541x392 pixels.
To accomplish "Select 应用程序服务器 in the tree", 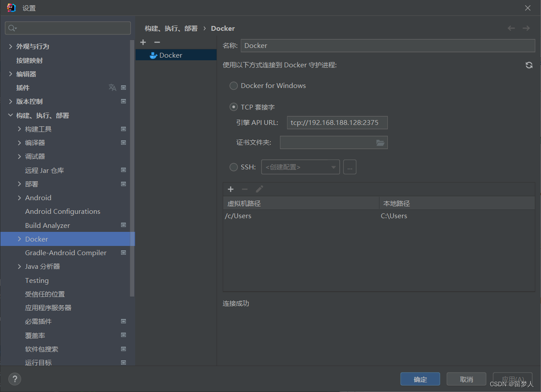I will tap(48, 308).
